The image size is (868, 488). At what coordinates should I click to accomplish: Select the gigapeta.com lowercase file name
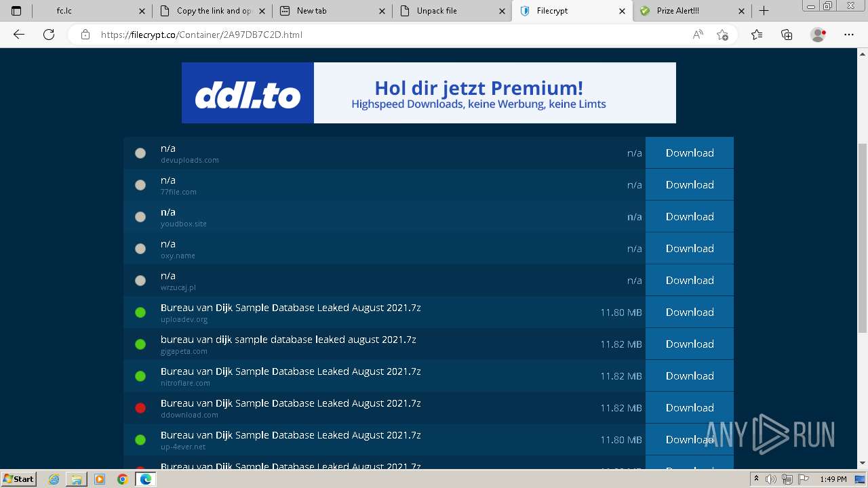pos(288,340)
